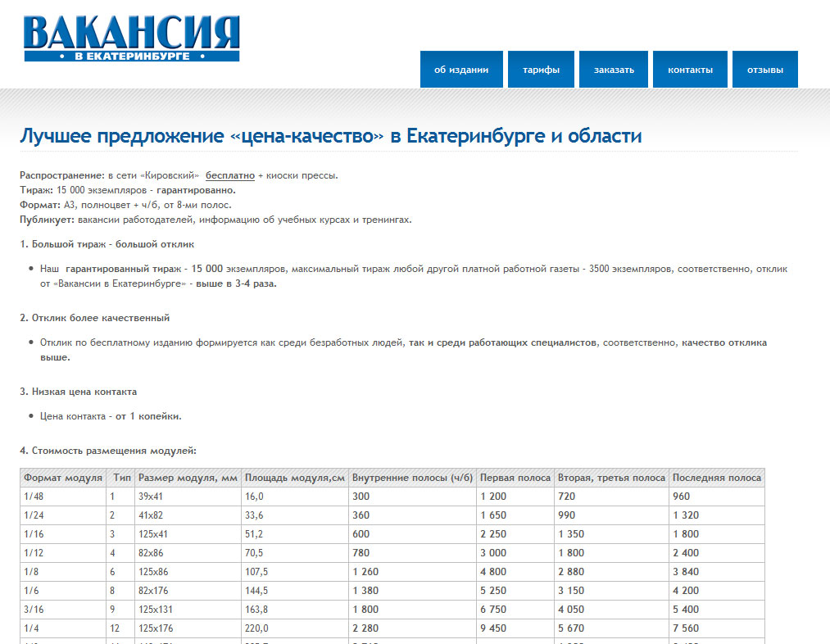830x644 pixels.
Task: Click the area cell «144,5»
Action: 295,591
